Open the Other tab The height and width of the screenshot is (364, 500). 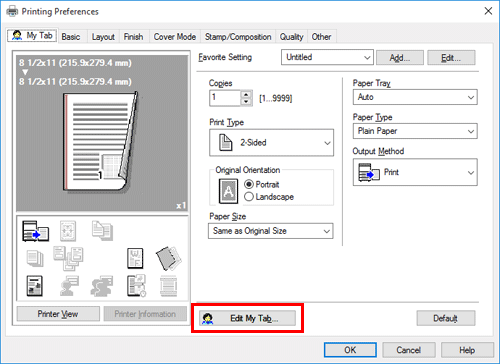321,37
